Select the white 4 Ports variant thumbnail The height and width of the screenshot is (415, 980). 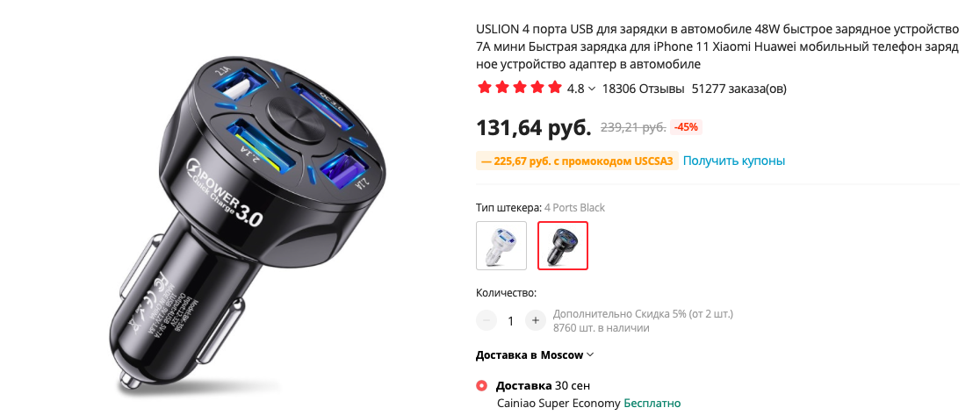[501, 246]
